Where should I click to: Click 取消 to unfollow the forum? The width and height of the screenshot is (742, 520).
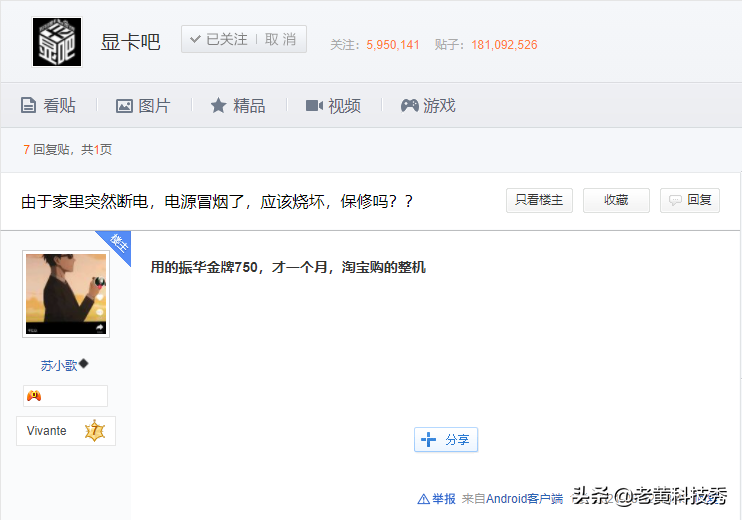(x=281, y=39)
